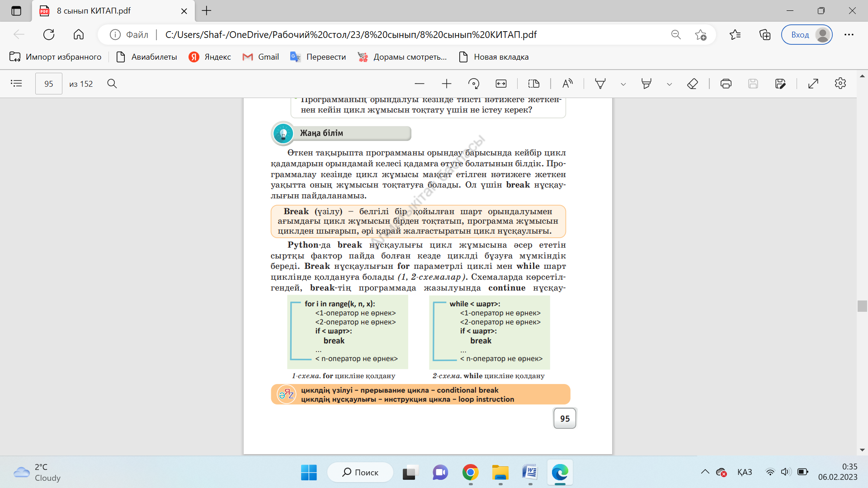Click the page number field
868x488 pixels.
49,84
